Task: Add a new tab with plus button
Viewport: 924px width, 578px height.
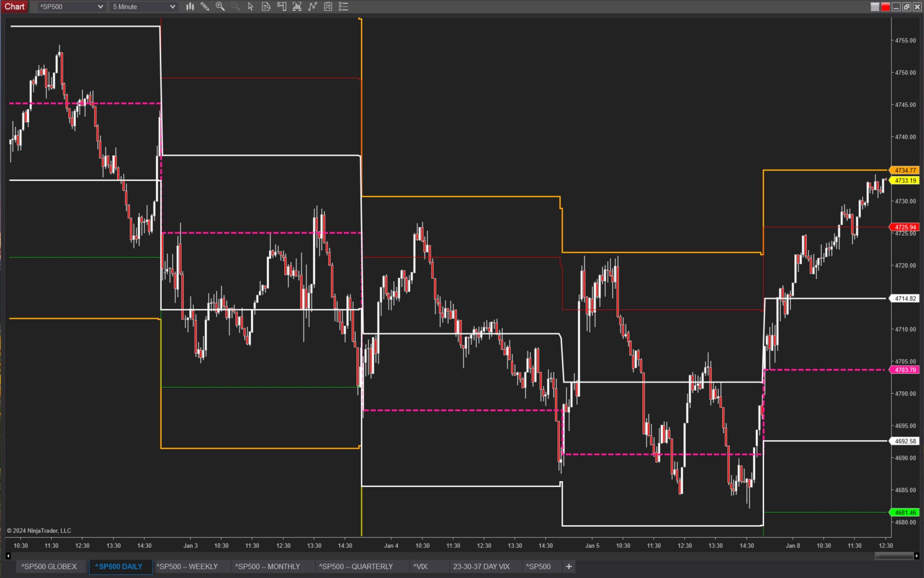Action: click(569, 566)
